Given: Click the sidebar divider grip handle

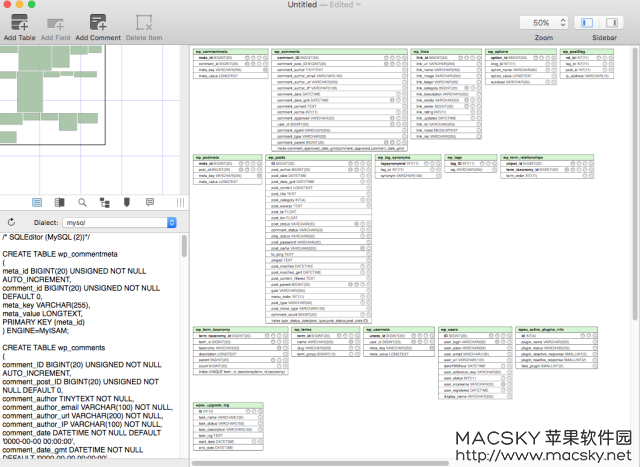Looking at the screenshot, I should pyautogui.click(x=180, y=202).
